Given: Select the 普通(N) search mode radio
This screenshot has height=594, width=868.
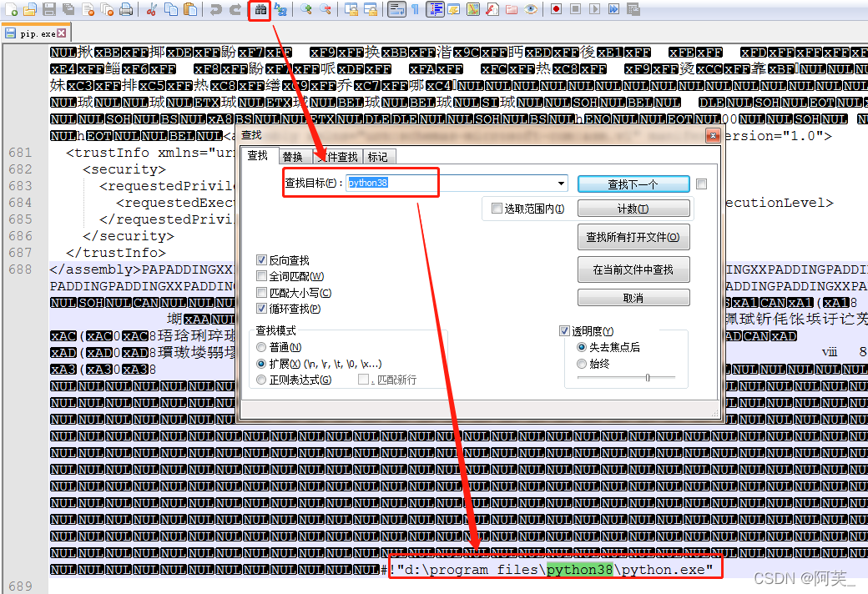Looking at the screenshot, I should (261, 347).
